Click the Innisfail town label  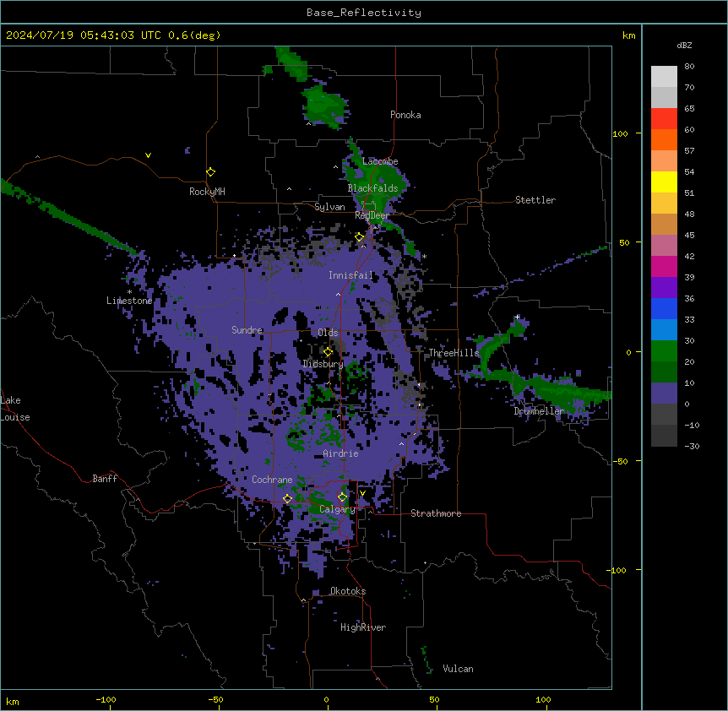tap(350, 275)
